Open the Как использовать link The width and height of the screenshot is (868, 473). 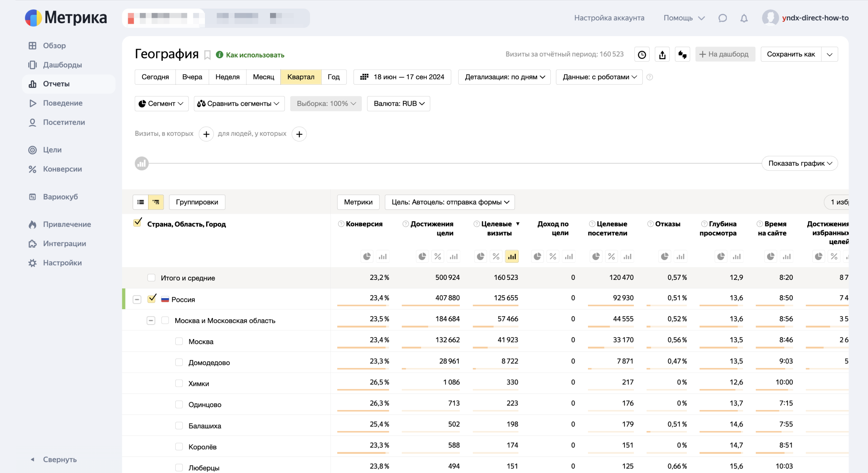255,55
